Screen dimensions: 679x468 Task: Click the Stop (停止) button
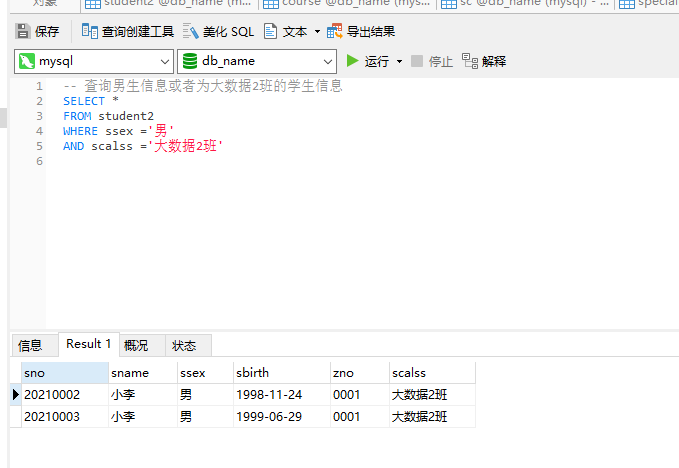tap(432, 61)
